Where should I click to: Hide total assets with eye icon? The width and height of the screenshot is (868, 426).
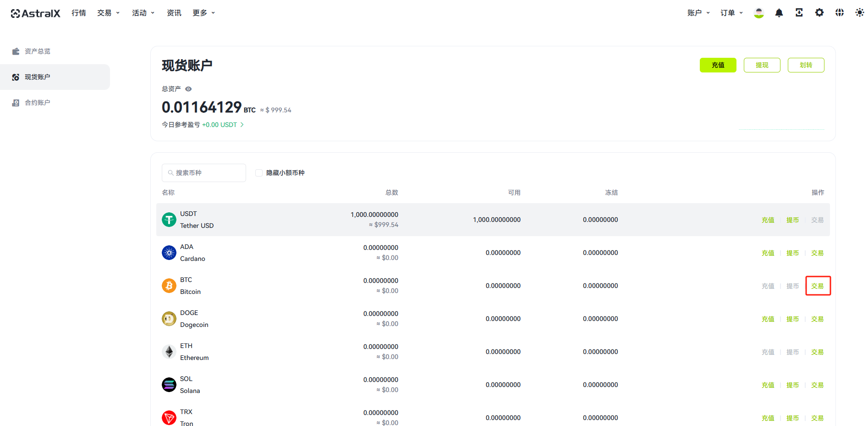tap(188, 89)
